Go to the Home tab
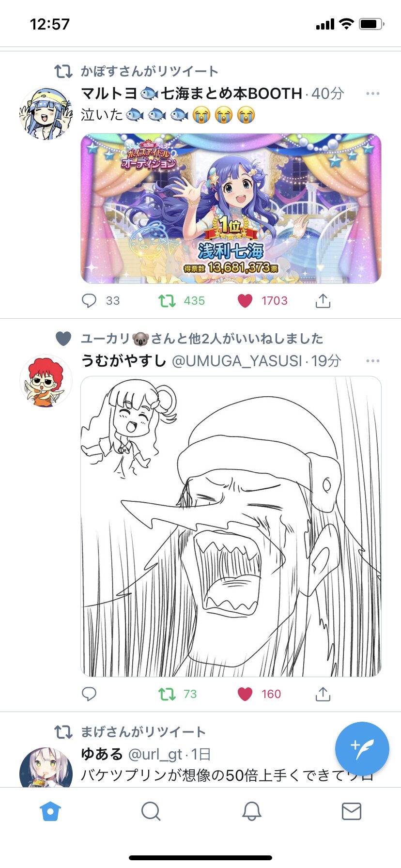The width and height of the screenshot is (401, 868). (x=50, y=811)
